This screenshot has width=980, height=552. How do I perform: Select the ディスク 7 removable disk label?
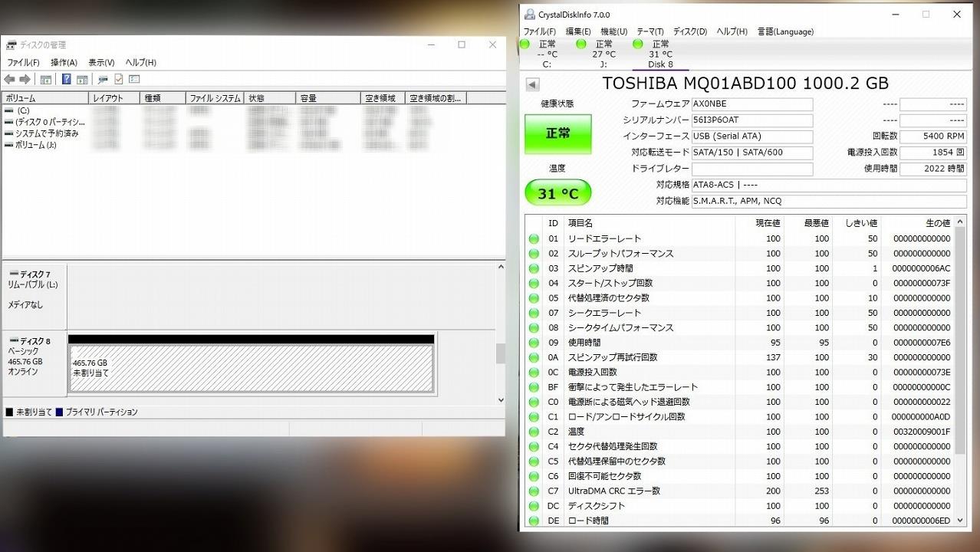(x=35, y=297)
